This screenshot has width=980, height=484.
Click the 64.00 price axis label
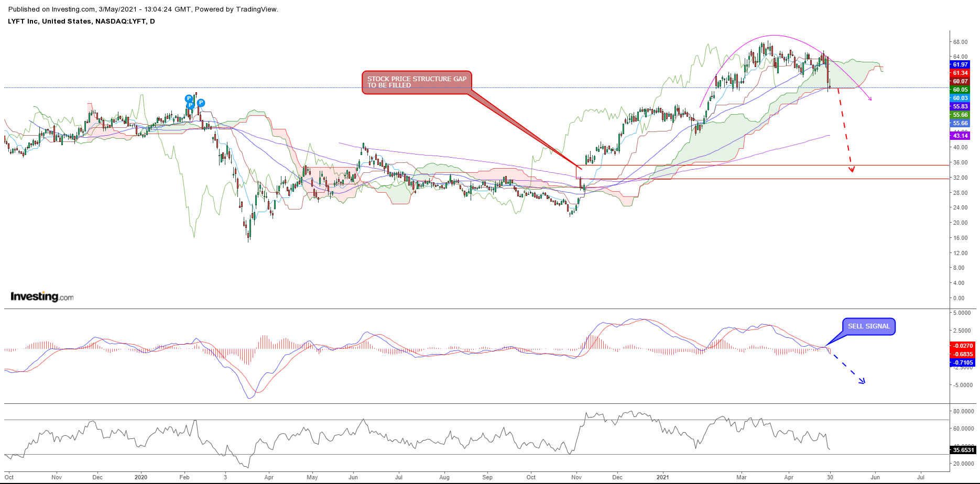click(960, 57)
